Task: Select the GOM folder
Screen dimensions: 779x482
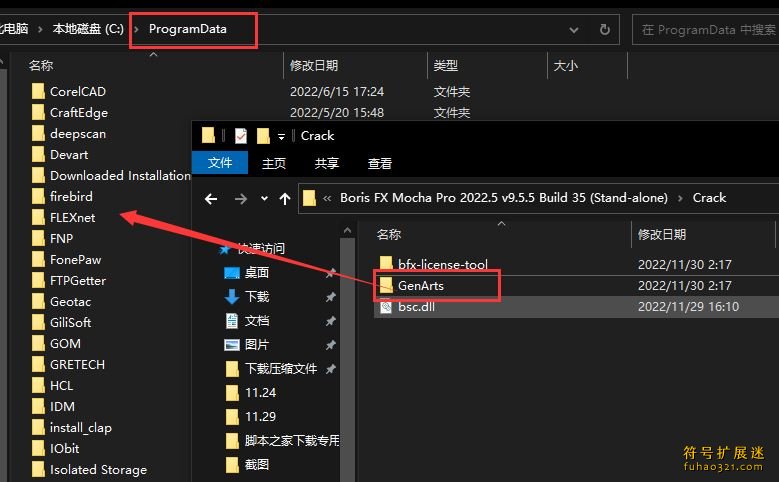Action: 56,343
